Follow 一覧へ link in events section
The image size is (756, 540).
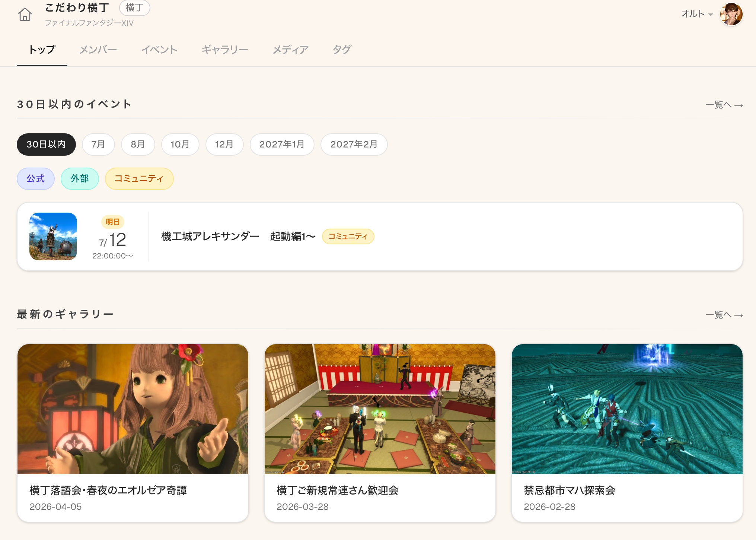tap(724, 105)
